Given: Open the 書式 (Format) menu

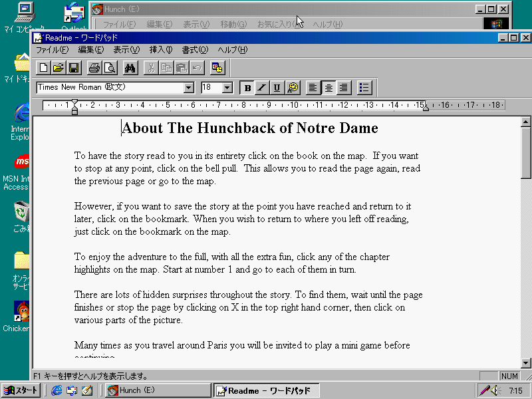Looking at the screenshot, I should point(194,49).
